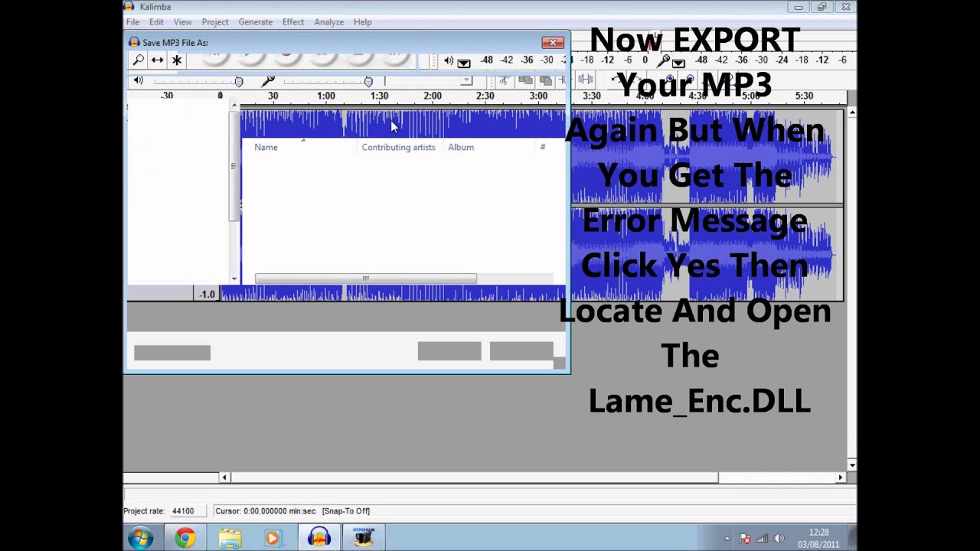Select the Zoom magnifier tool
Screen dimensions: 980x551
(x=138, y=60)
